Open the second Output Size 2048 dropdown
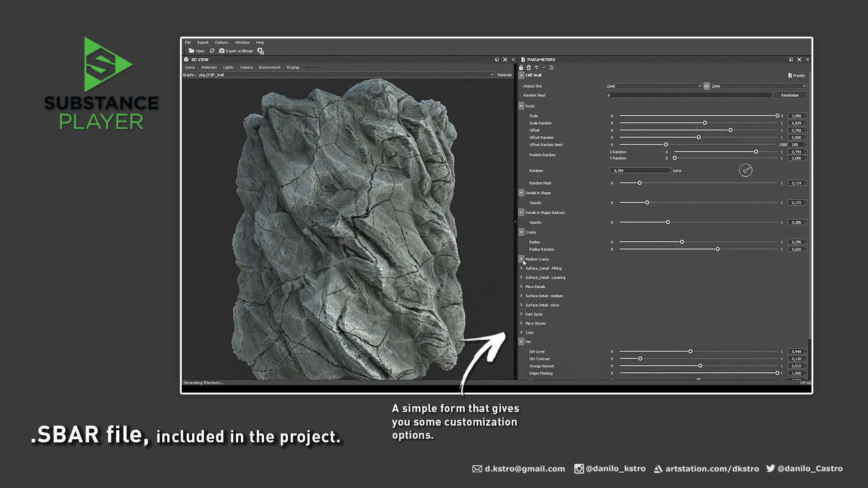The width and height of the screenshot is (868, 488). 759,86
